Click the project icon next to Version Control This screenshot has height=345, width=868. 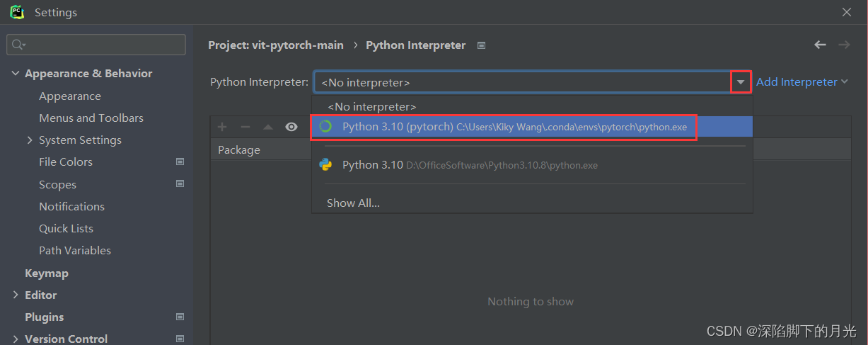click(x=180, y=339)
